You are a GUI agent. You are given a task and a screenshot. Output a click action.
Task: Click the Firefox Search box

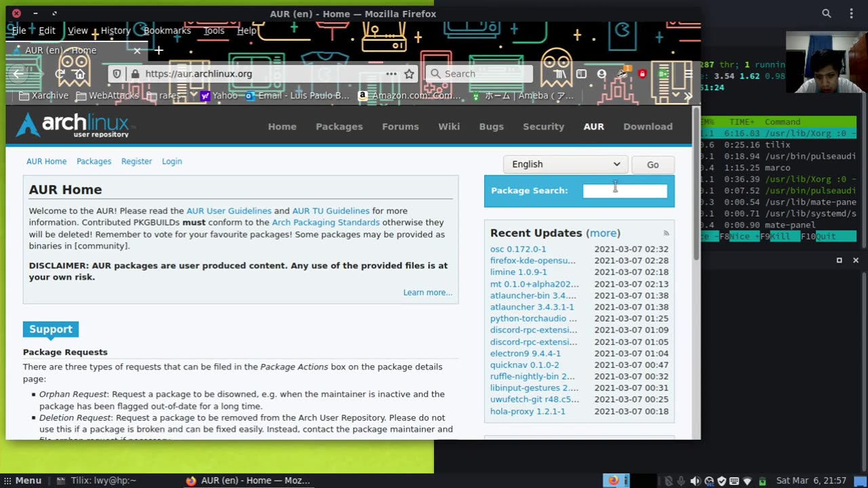(x=479, y=74)
